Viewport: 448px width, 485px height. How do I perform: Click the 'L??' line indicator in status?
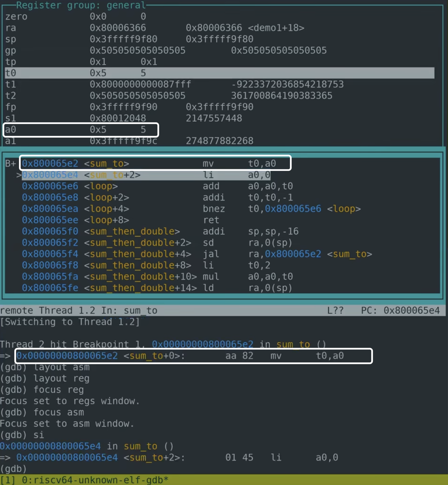pyautogui.click(x=335, y=310)
